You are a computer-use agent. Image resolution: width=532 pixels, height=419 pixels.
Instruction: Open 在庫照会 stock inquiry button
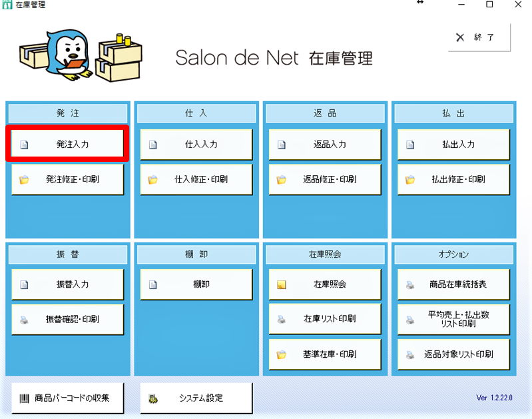pyautogui.click(x=325, y=284)
